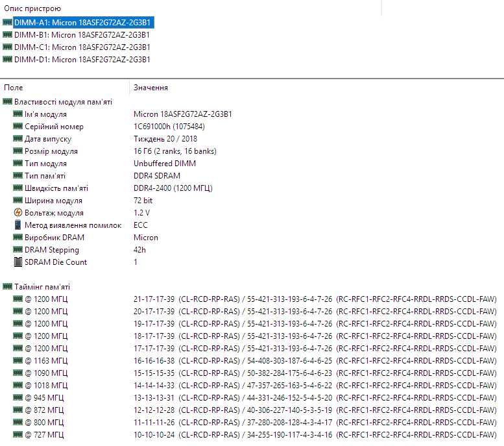Click icon beside @ 945 МГц
Image resolution: width=504 pixels, height=446 pixels.
coord(18,397)
